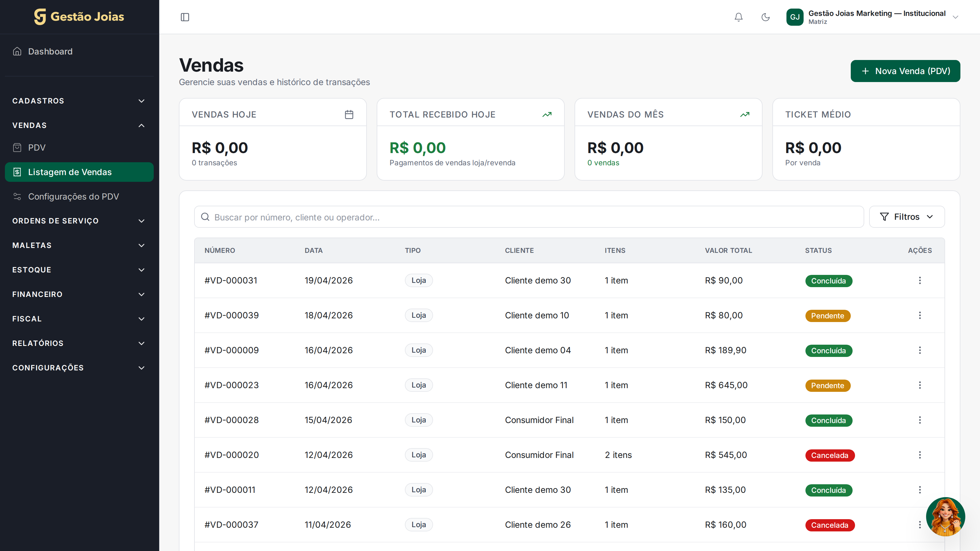Click the Configurações do PDV sliders icon
The image size is (980, 551).
click(17, 197)
